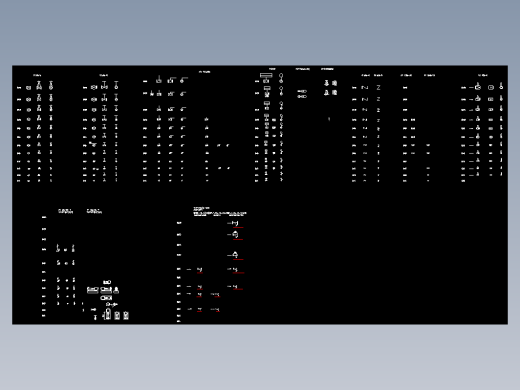Select the wide double-line rectangle symbol at top
The height and width of the screenshot is (390, 520).
pos(266,75)
